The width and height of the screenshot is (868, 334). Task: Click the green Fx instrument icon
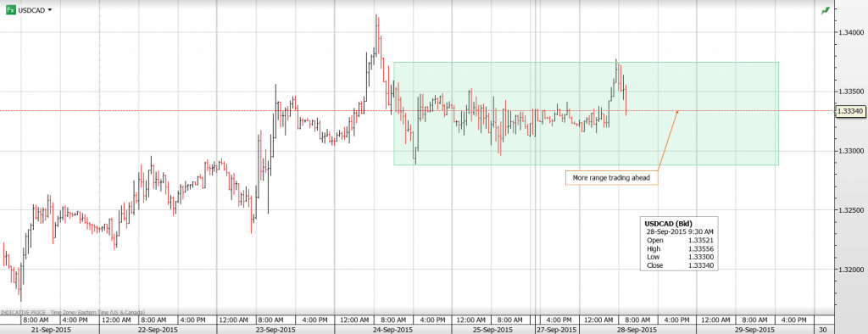(x=12, y=10)
